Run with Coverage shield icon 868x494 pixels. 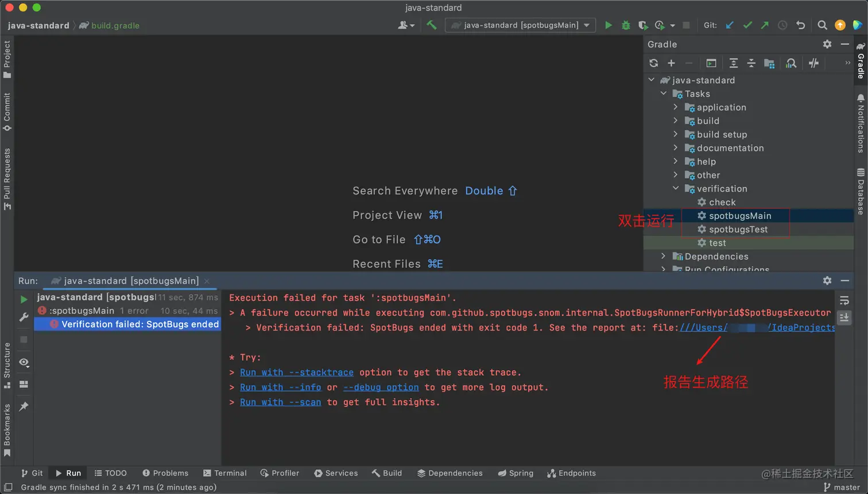(x=643, y=25)
